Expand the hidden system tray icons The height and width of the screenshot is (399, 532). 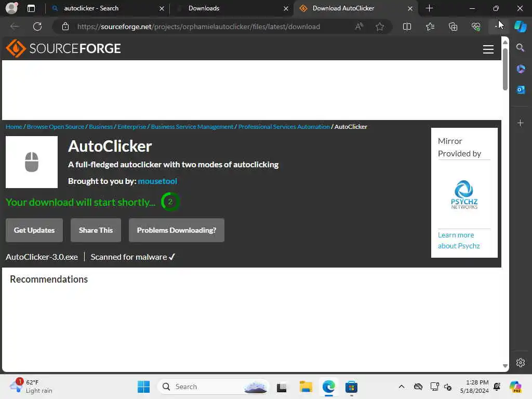click(402, 387)
